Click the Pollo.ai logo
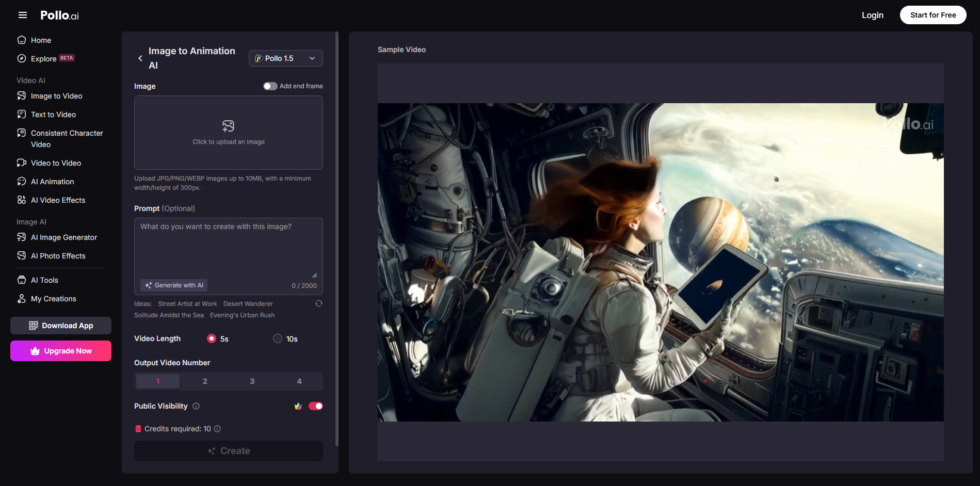The height and width of the screenshot is (486, 980). click(59, 15)
